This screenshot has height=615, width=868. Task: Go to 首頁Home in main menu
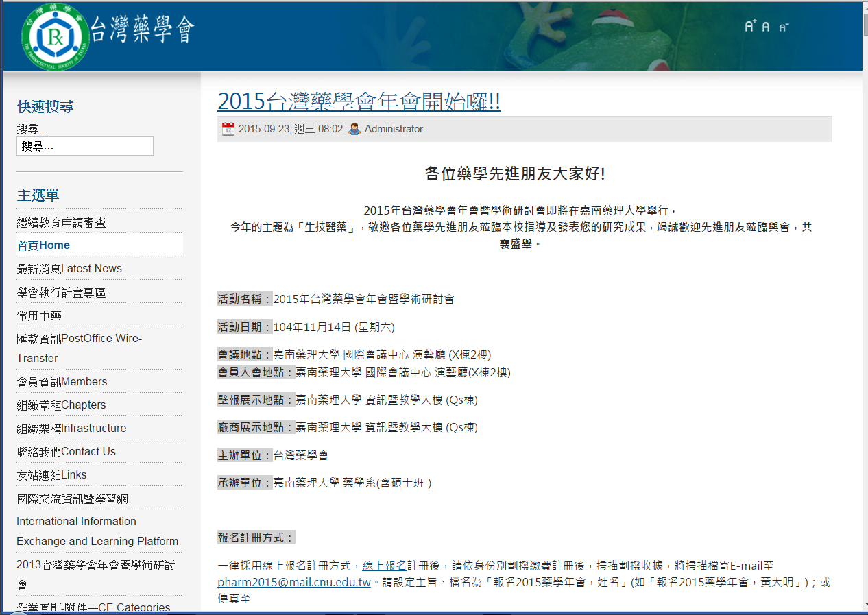(43, 245)
